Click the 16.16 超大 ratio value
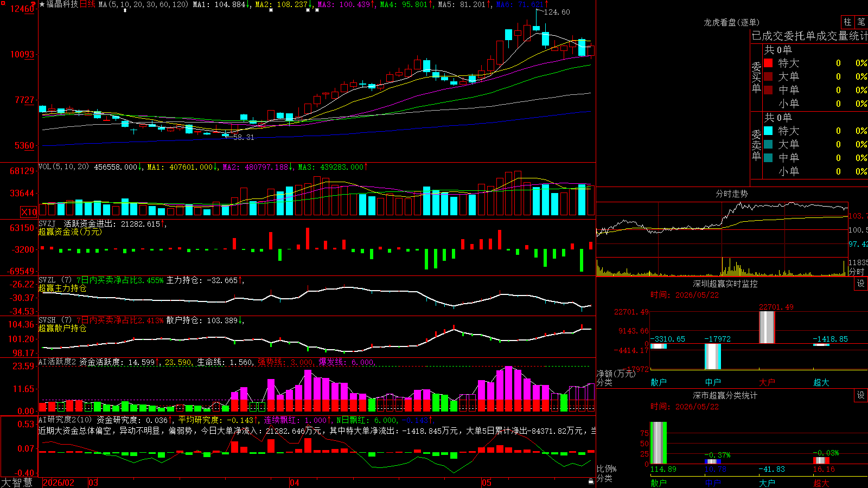The width and height of the screenshot is (868, 488). (x=824, y=469)
